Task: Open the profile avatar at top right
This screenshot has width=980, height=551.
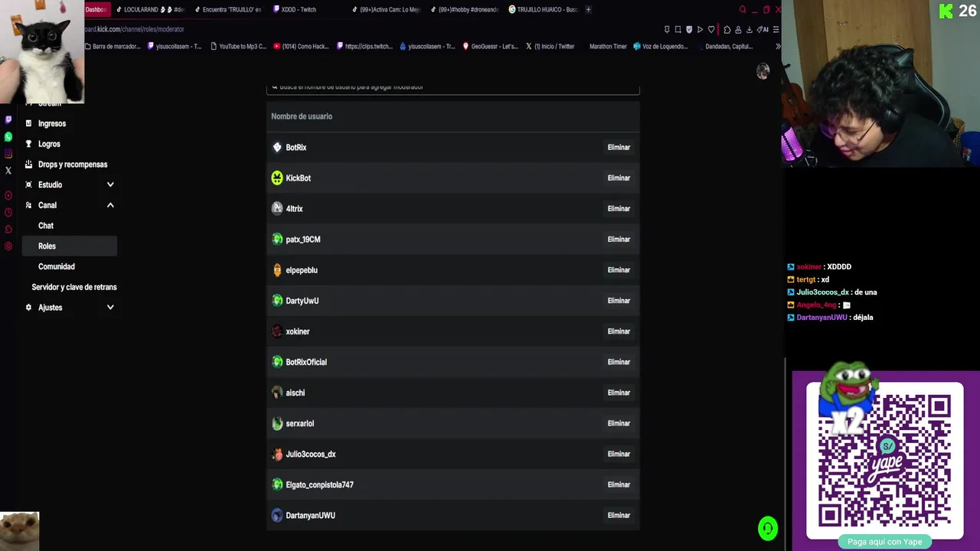Action: [763, 71]
